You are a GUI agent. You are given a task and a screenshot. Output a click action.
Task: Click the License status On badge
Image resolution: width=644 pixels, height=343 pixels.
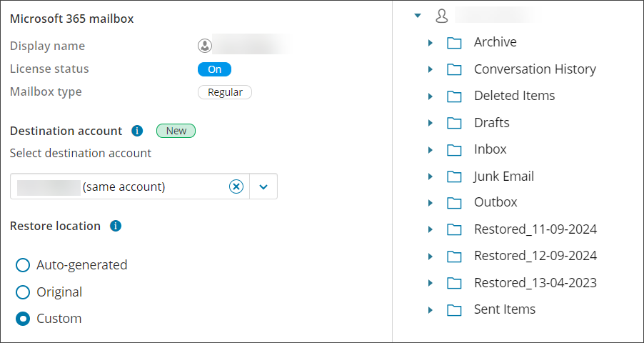(x=214, y=69)
